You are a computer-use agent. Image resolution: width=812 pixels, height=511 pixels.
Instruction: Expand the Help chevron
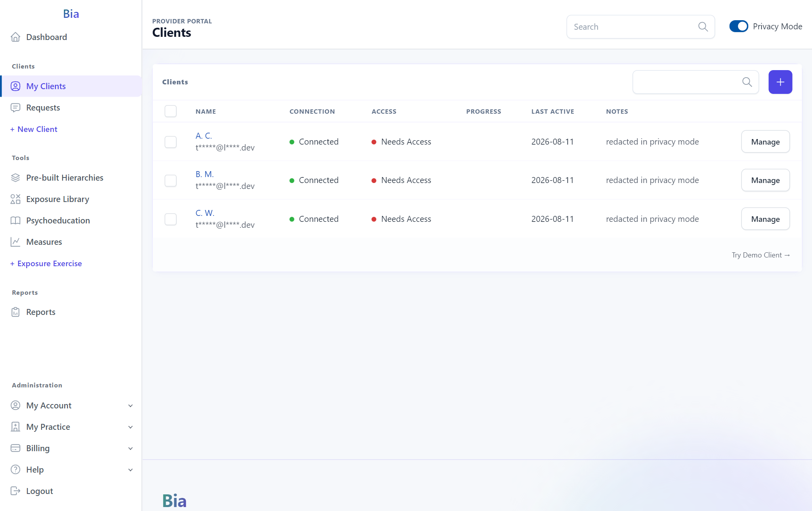130,470
